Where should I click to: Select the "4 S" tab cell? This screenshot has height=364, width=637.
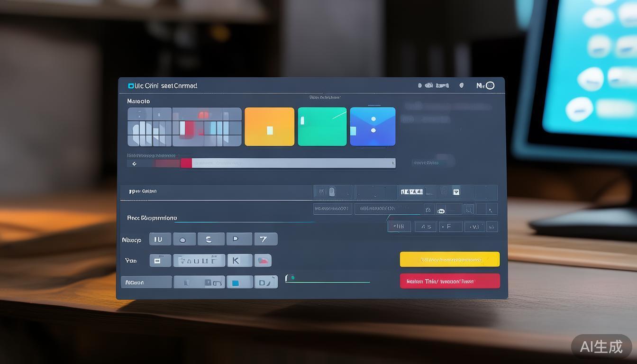(426, 227)
